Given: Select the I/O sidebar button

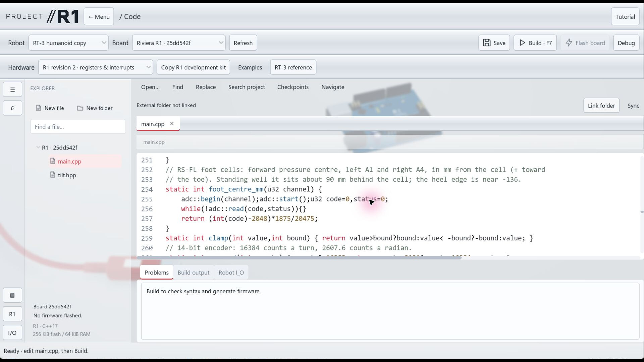Looking at the screenshot, I should click(x=12, y=333).
